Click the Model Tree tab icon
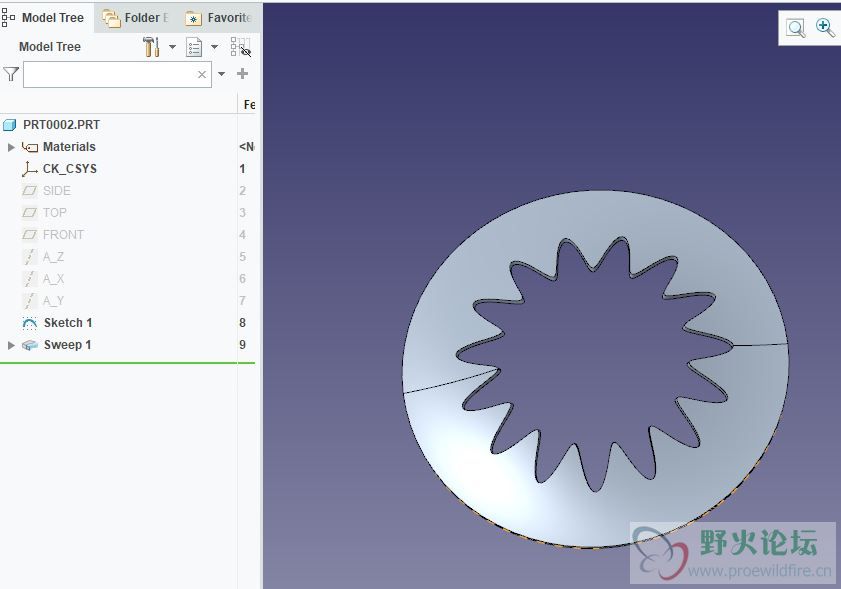The image size is (841, 589). click(x=8, y=18)
